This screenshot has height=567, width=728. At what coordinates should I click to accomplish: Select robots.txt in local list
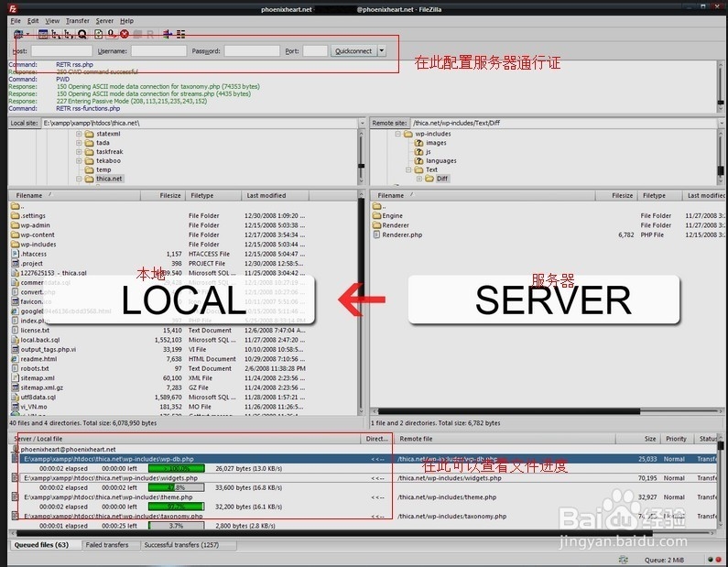click(35, 368)
